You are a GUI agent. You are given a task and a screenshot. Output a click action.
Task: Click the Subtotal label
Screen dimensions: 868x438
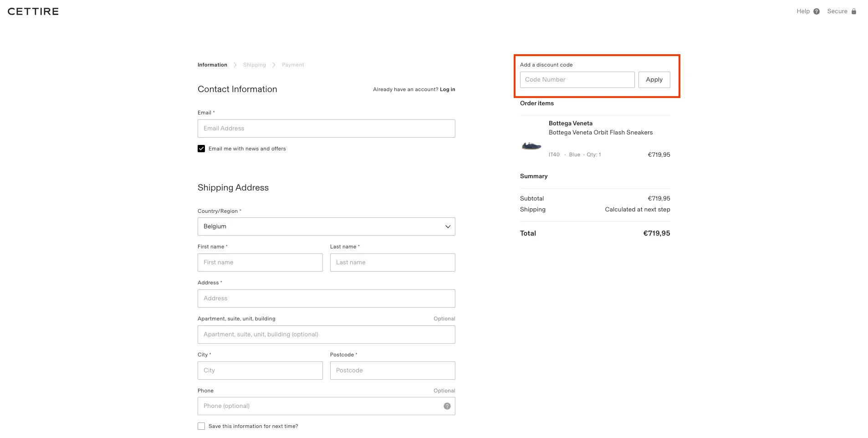pos(532,199)
